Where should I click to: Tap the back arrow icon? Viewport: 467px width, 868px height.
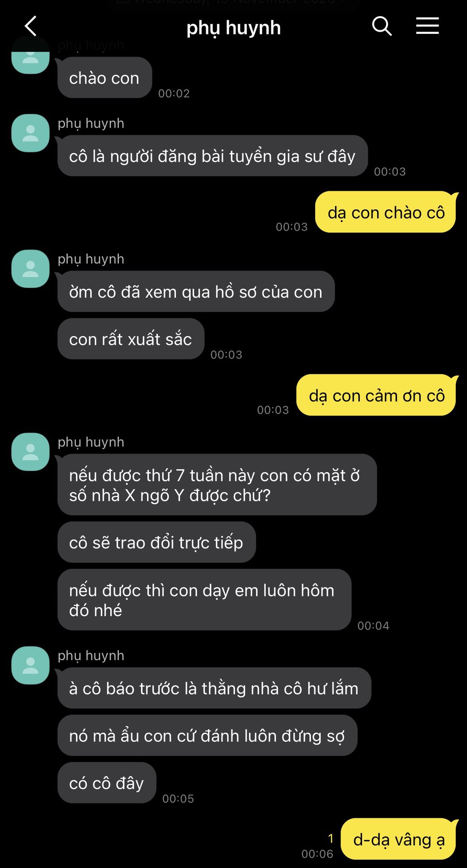[x=30, y=26]
